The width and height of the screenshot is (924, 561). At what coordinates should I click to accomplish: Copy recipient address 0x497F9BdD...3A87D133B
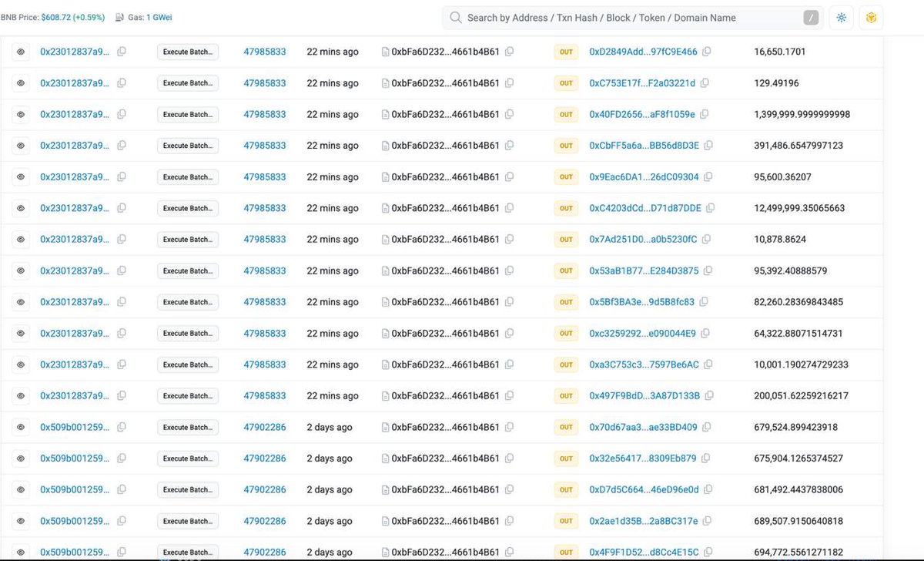click(708, 396)
